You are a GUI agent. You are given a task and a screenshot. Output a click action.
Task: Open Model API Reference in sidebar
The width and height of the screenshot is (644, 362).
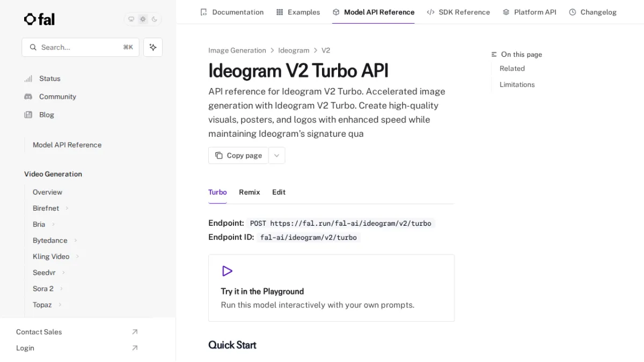pyautogui.click(x=67, y=145)
